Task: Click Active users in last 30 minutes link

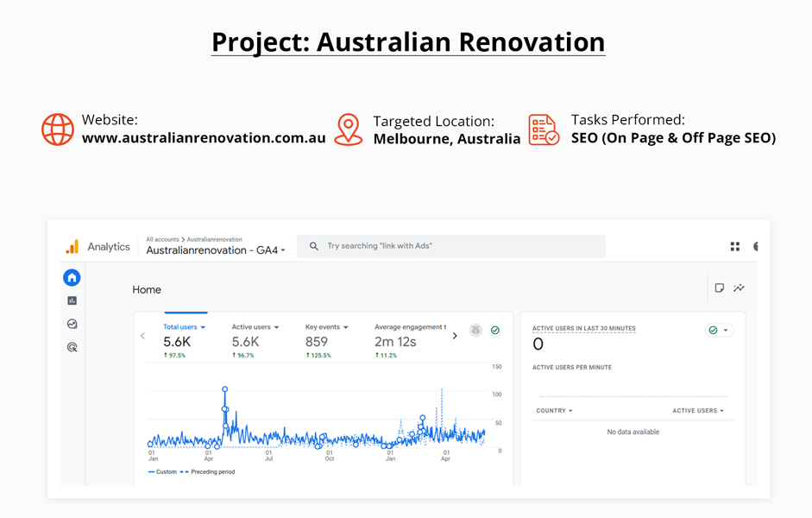Action: [584, 329]
